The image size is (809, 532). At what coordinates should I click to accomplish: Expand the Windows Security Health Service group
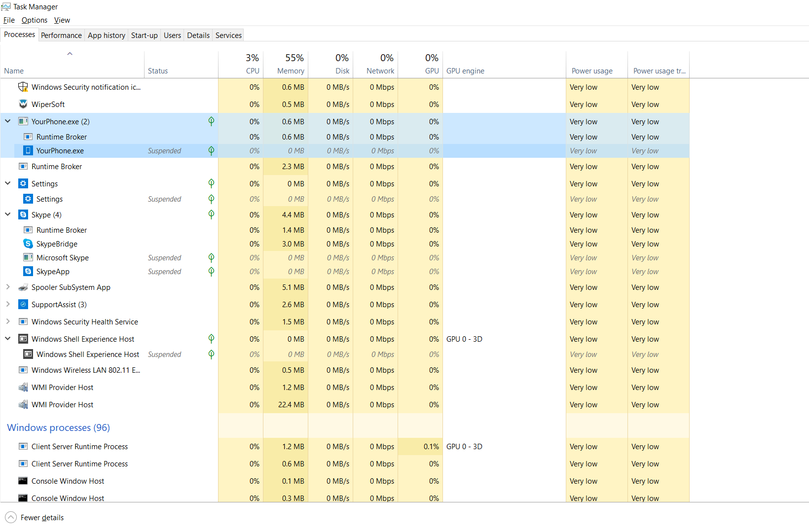pyautogui.click(x=7, y=321)
